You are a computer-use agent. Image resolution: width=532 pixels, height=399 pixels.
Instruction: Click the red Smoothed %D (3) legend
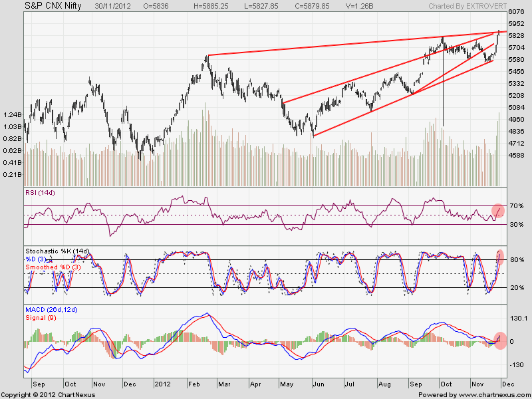[x=54, y=267]
